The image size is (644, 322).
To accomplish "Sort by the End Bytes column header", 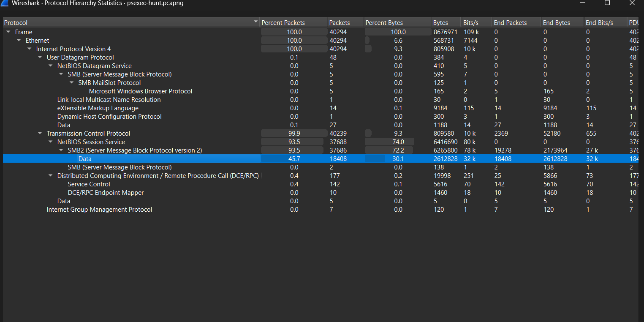I will 562,22.
